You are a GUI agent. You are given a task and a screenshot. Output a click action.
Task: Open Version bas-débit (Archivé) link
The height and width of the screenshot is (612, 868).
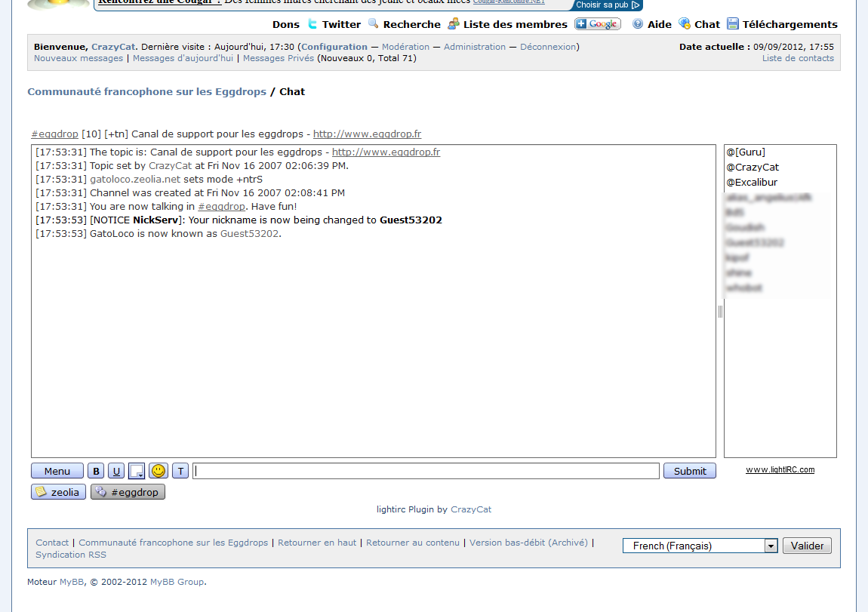click(x=528, y=543)
